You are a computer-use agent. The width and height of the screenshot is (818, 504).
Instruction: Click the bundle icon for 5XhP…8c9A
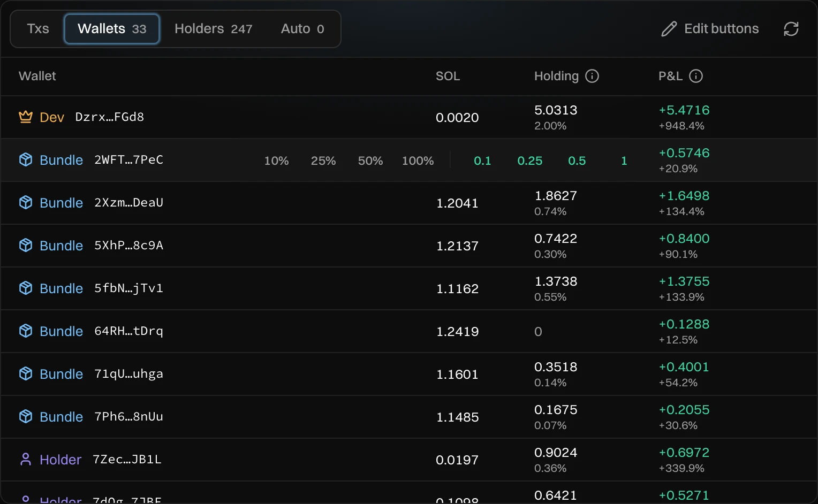(x=26, y=245)
